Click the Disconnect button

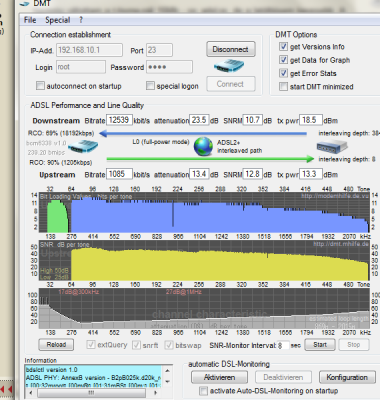point(231,49)
